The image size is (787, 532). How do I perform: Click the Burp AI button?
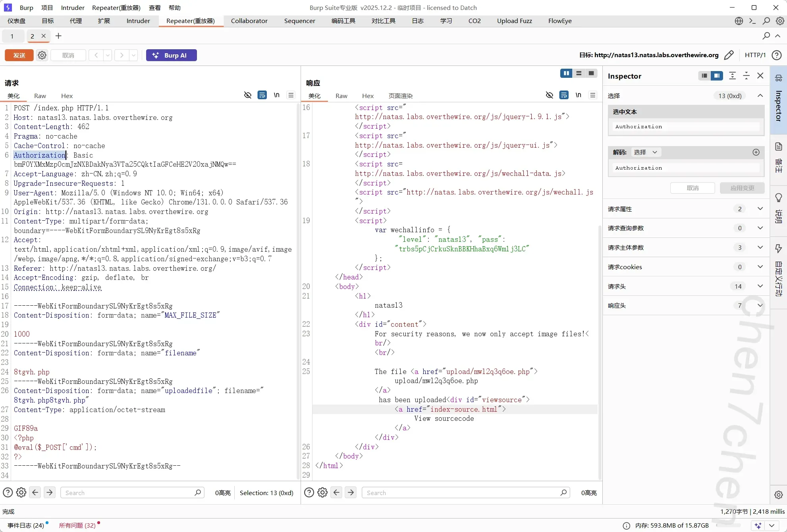point(171,55)
